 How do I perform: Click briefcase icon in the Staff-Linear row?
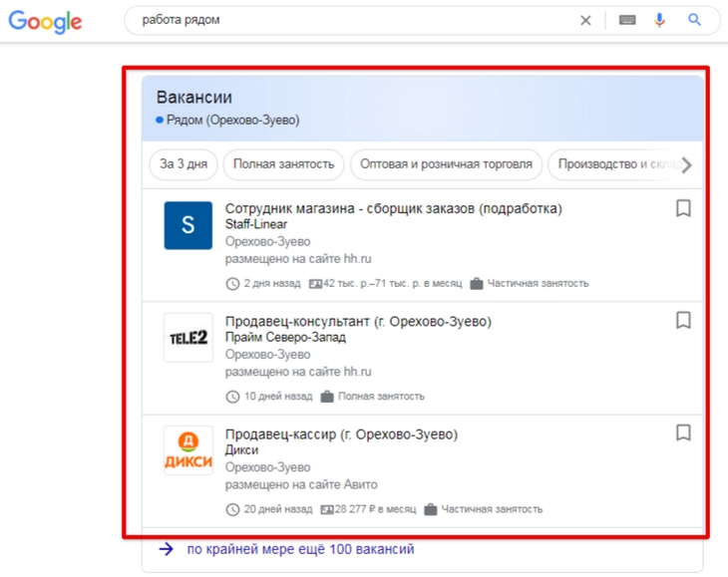477,283
